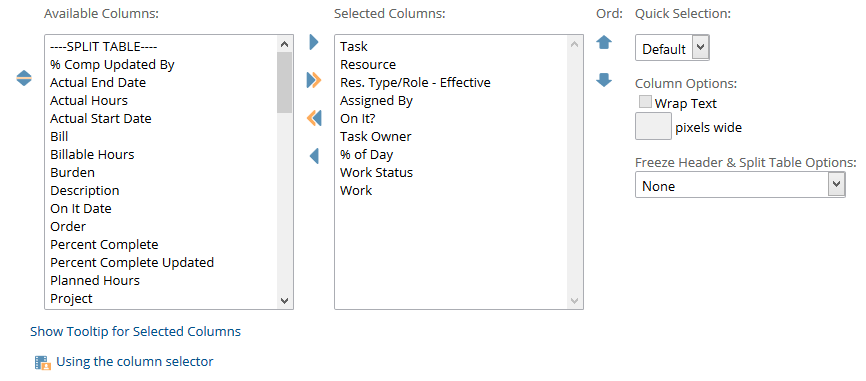Click the double right arrow add-all icon
Image resolution: width=866 pixels, height=381 pixels.
pos(314,80)
